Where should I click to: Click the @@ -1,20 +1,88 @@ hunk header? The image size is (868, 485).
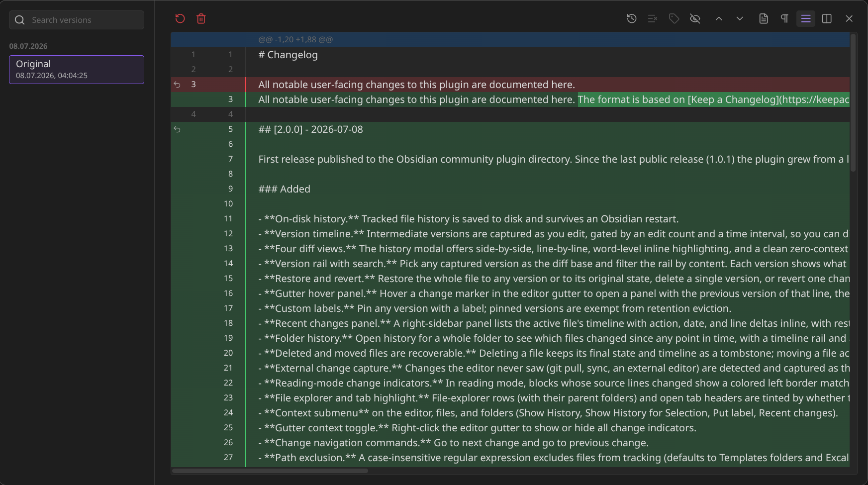pyautogui.click(x=295, y=39)
